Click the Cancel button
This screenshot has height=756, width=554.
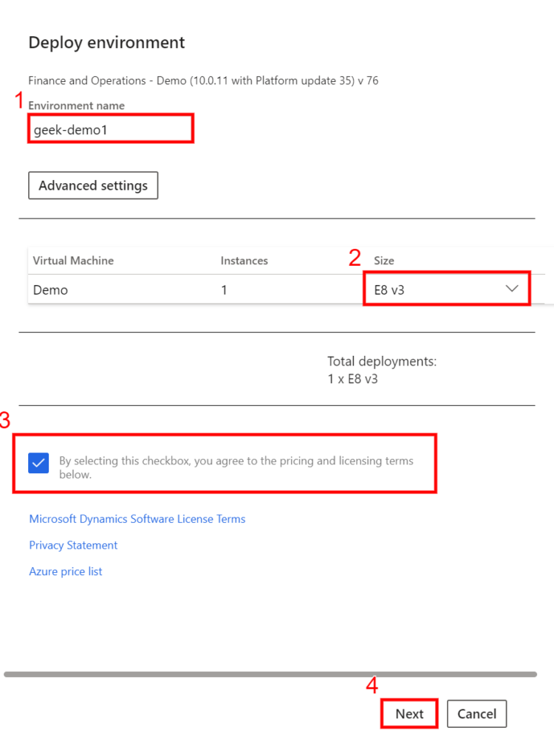pyautogui.click(x=476, y=714)
